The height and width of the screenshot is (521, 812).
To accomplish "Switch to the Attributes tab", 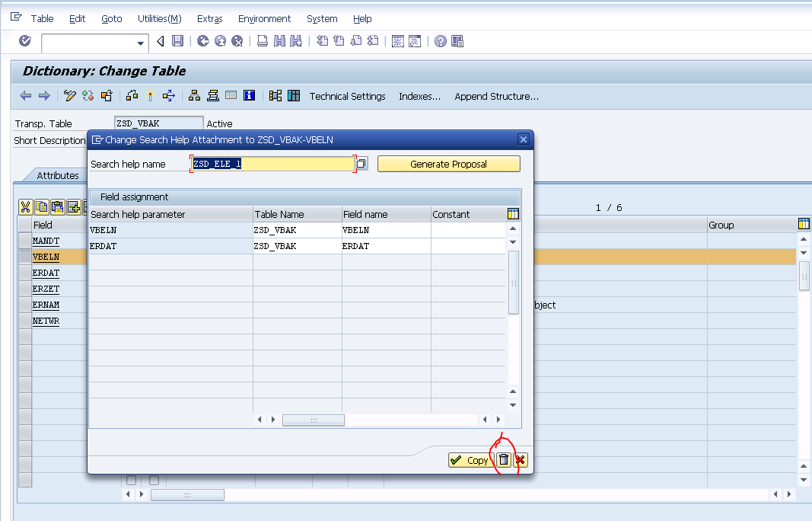I will coord(59,174).
